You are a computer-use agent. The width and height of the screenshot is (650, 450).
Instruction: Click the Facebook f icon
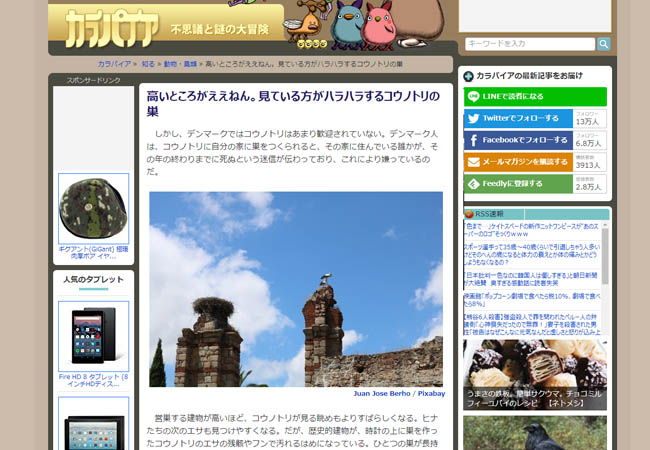click(x=473, y=141)
